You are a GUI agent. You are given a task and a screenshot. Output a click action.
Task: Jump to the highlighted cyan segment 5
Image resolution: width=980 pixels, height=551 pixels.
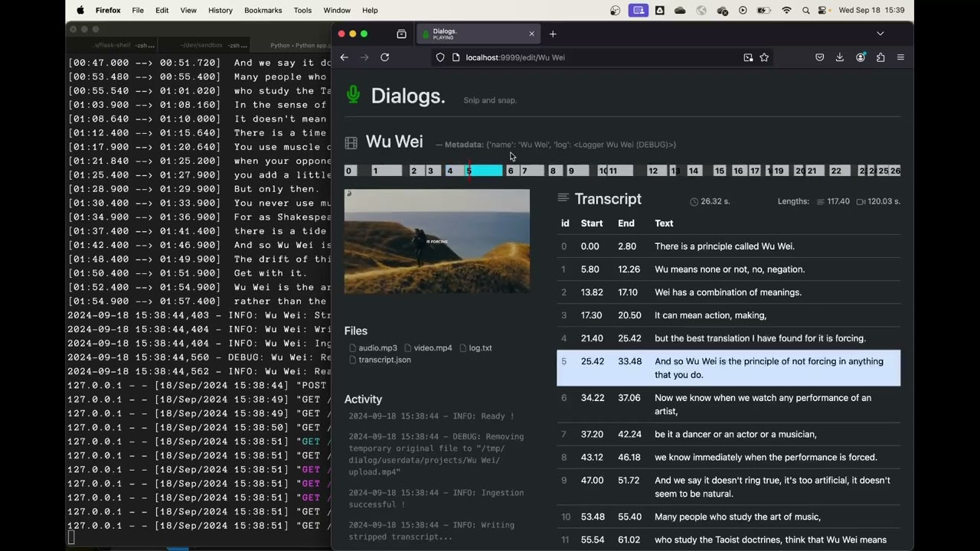tap(484, 171)
